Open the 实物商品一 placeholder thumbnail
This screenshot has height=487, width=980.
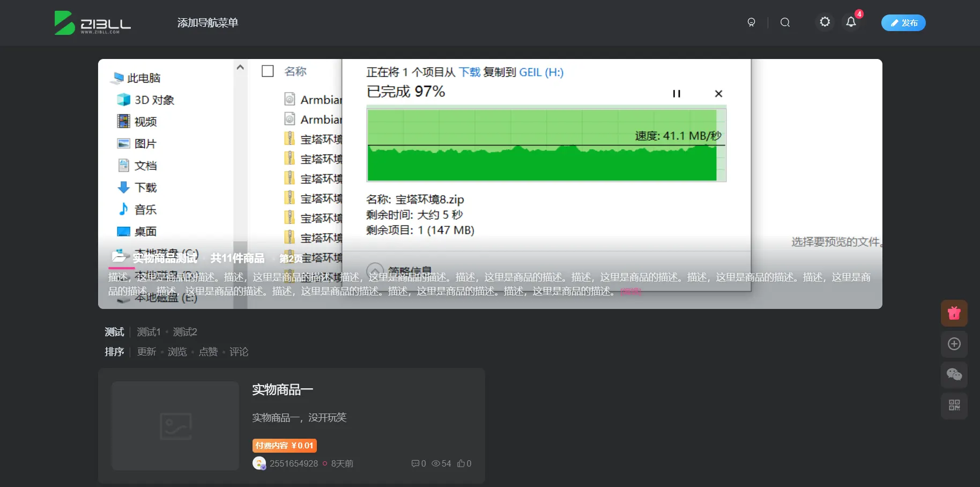click(x=175, y=426)
